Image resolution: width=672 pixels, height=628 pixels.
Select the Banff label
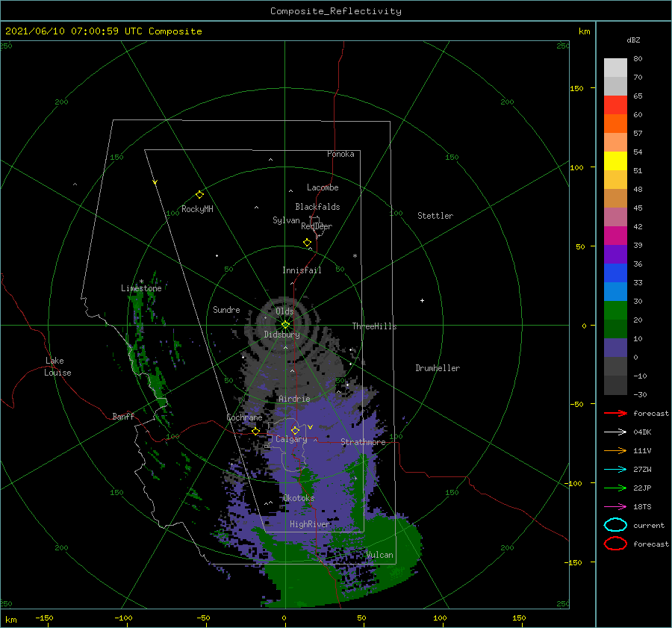pos(123,416)
